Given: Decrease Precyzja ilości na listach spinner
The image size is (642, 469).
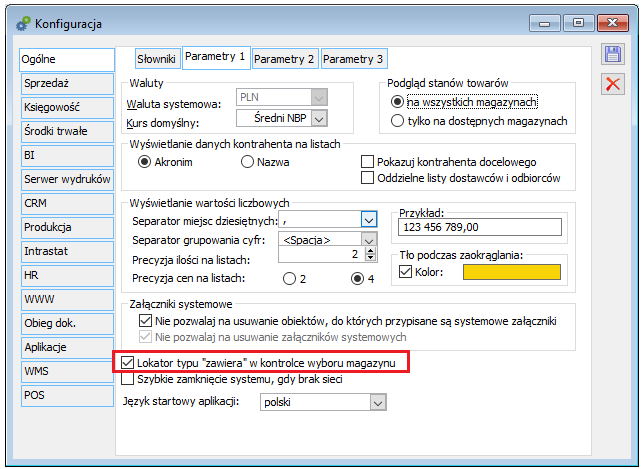Looking at the screenshot, I should pyautogui.click(x=370, y=258).
